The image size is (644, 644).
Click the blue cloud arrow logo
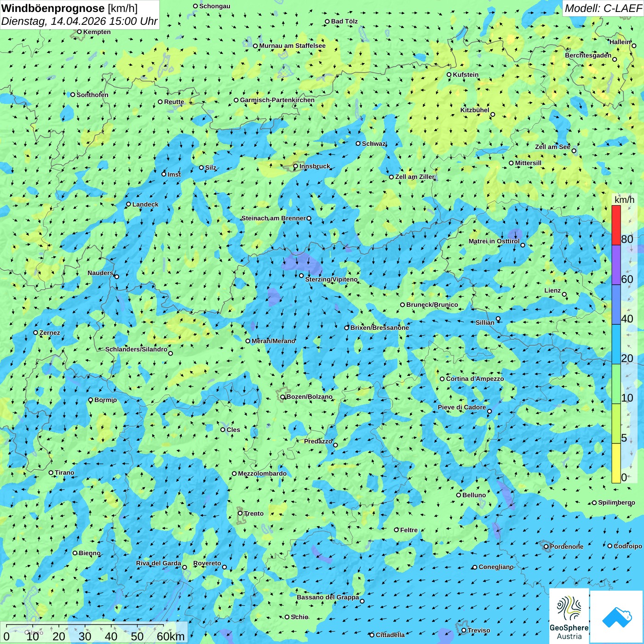617,617
